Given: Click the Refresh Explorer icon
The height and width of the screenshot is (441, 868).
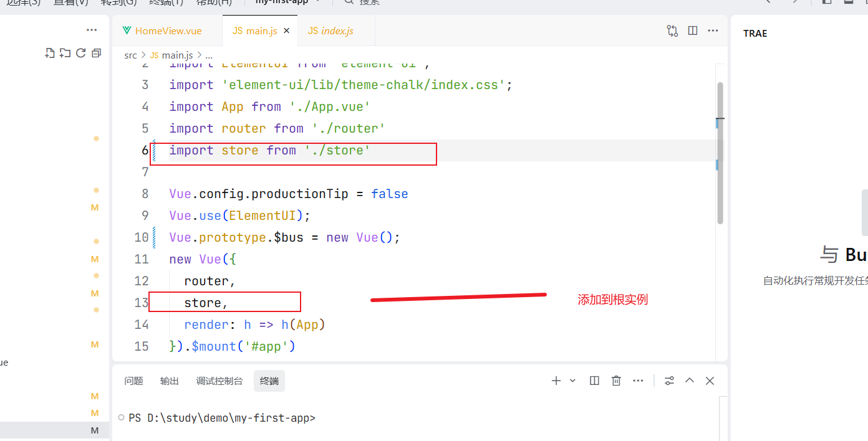Looking at the screenshot, I should [x=80, y=53].
